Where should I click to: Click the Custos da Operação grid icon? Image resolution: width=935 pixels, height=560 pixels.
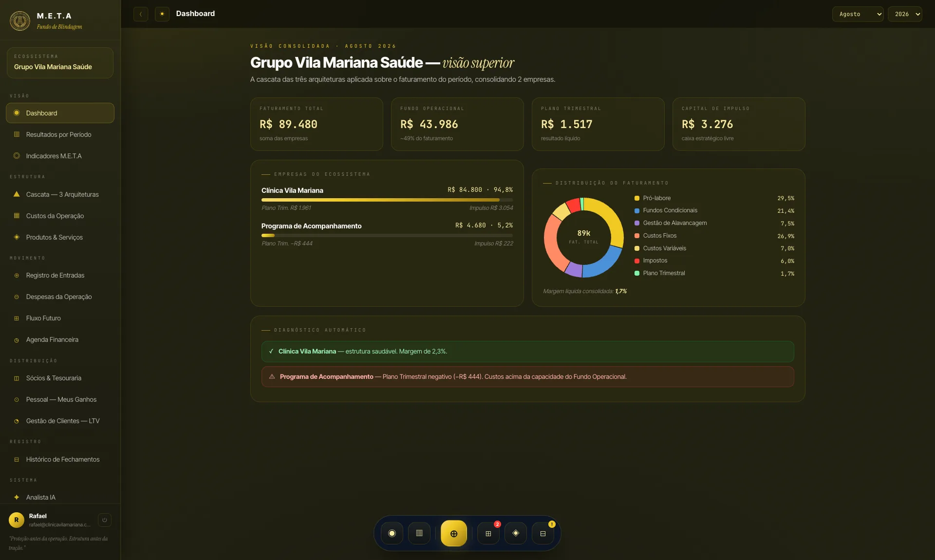[x=17, y=216]
